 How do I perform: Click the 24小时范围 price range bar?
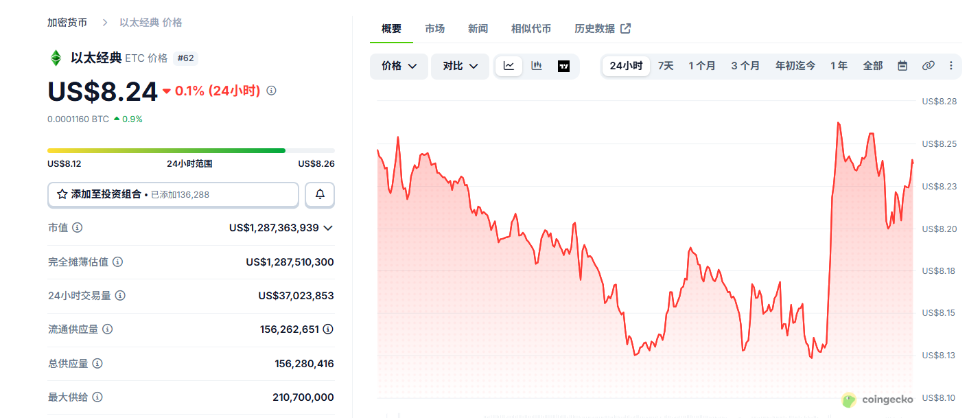coord(191,150)
